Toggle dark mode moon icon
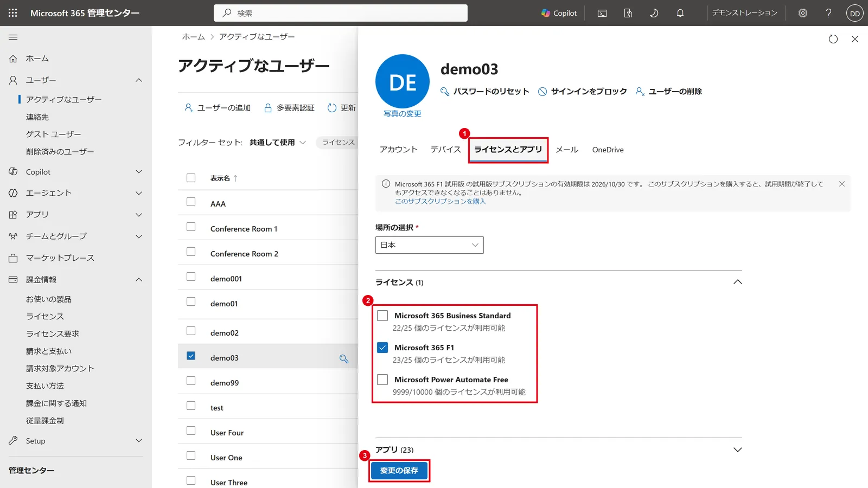This screenshot has width=868, height=488. tap(654, 13)
